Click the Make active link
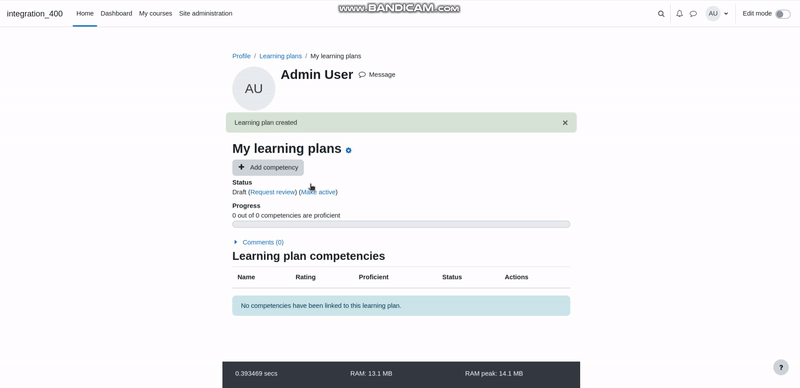 click(x=318, y=192)
